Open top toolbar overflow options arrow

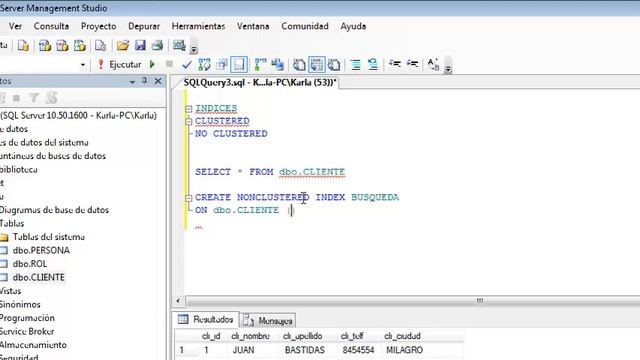pos(194,49)
